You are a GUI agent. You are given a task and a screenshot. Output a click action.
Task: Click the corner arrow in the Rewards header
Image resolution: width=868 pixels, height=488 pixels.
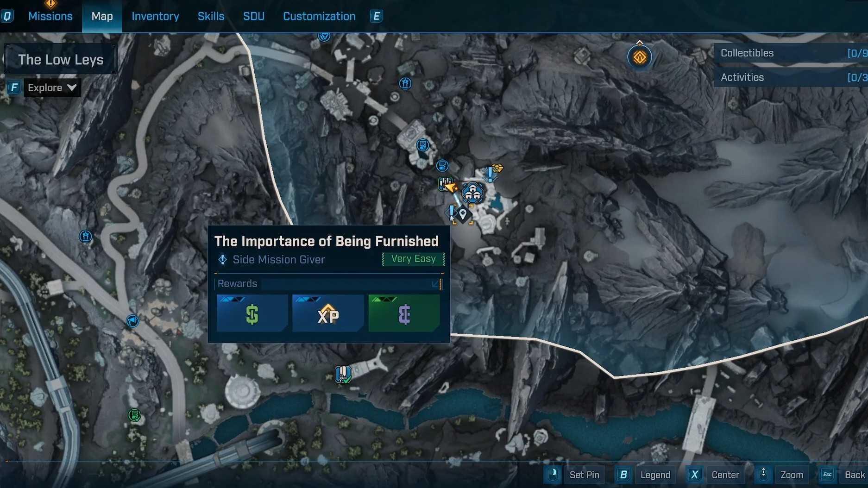[x=435, y=283]
